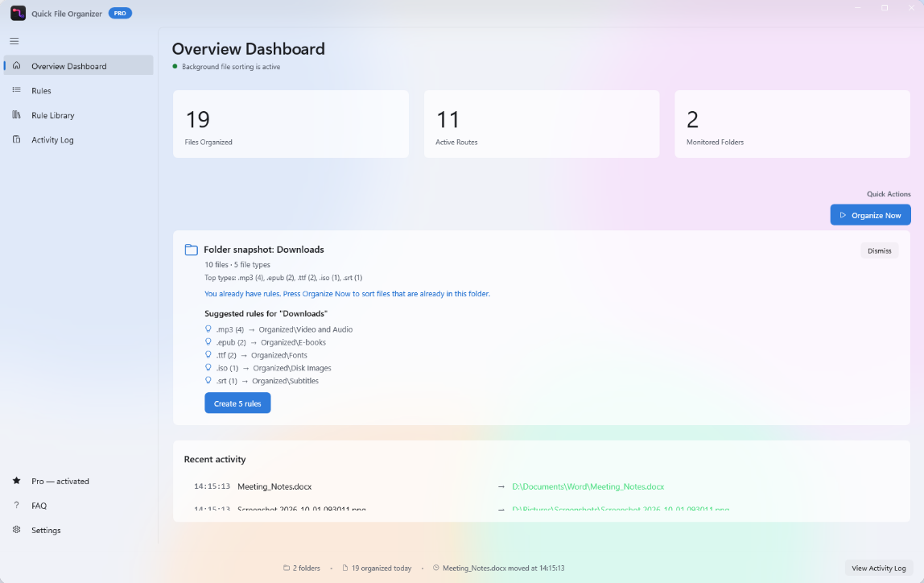Click 'Background file sorting is active' text
This screenshot has width=924, height=583.
231,67
